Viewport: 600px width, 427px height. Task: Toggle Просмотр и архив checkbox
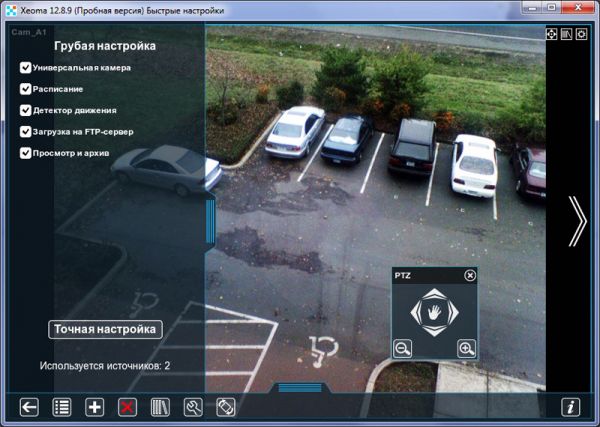tap(26, 153)
